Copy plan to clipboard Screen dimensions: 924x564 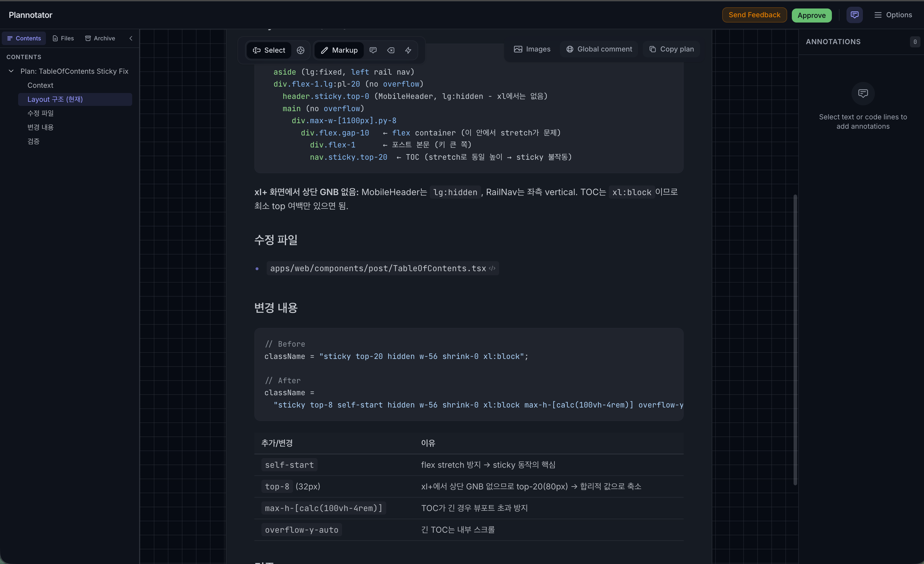coord(671,49)
